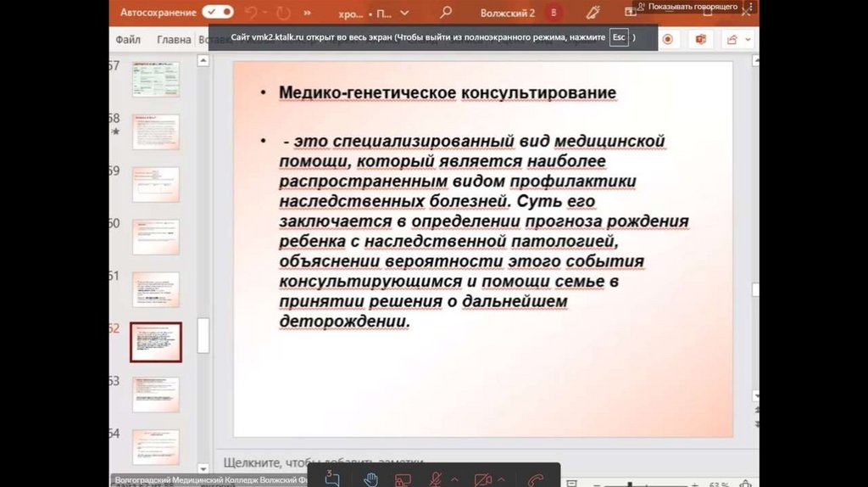Image resolution: width=868 pixels, height=487 pixels.
Task: Toggle the muted microphone
Action: [436, 479]
